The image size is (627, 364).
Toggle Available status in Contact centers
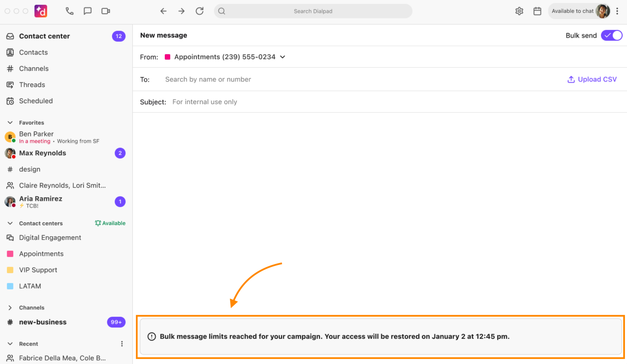110,223
